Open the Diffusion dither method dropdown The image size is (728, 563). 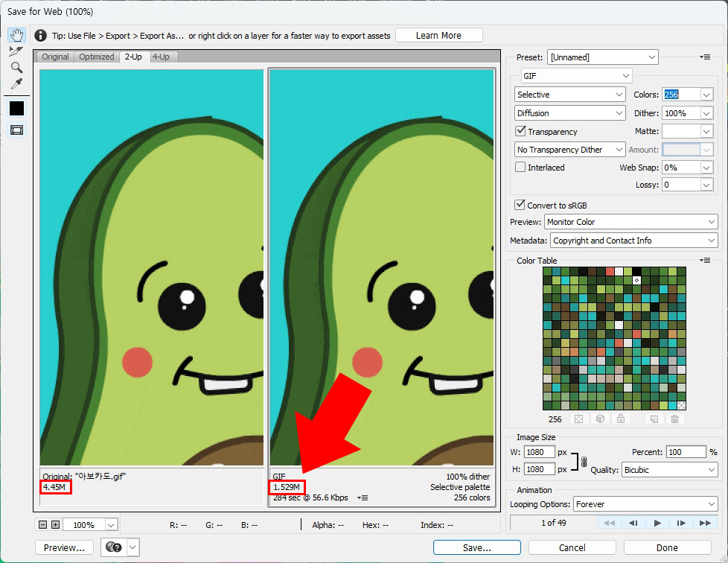569,113
